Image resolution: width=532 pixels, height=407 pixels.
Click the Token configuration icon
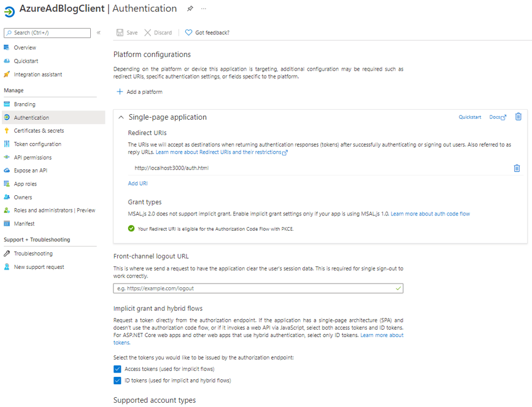(x=7, y=144)
